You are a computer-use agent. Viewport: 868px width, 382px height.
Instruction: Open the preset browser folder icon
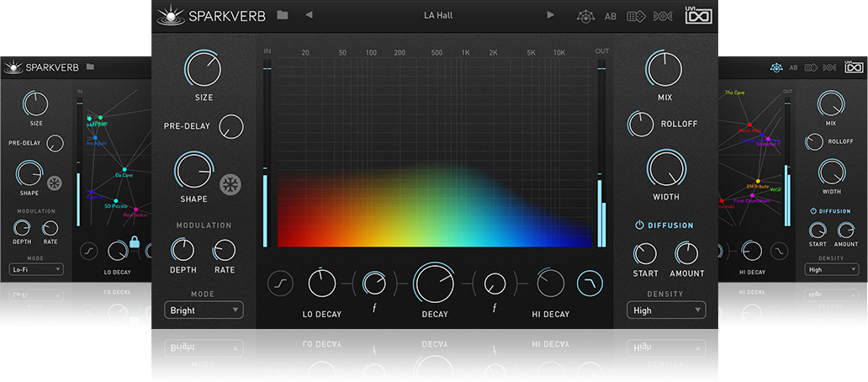point(282,15)
